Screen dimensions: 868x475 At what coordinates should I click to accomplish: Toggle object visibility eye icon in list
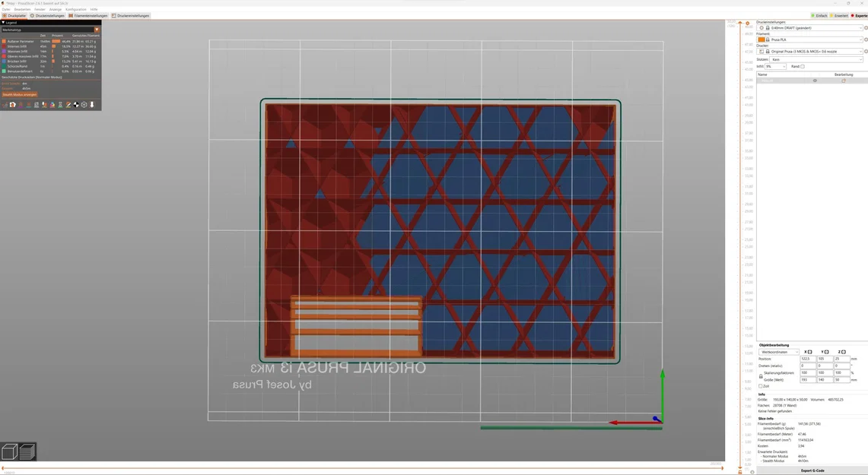click(815, 81)
